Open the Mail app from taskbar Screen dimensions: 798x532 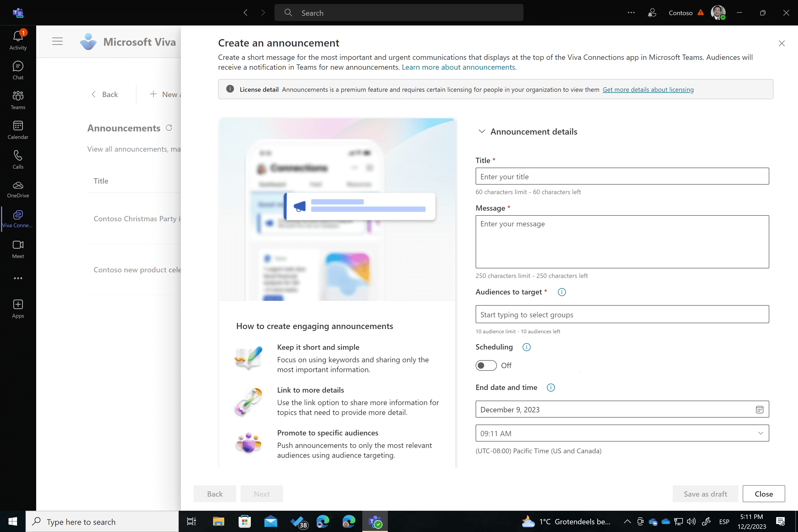(271, 521)
